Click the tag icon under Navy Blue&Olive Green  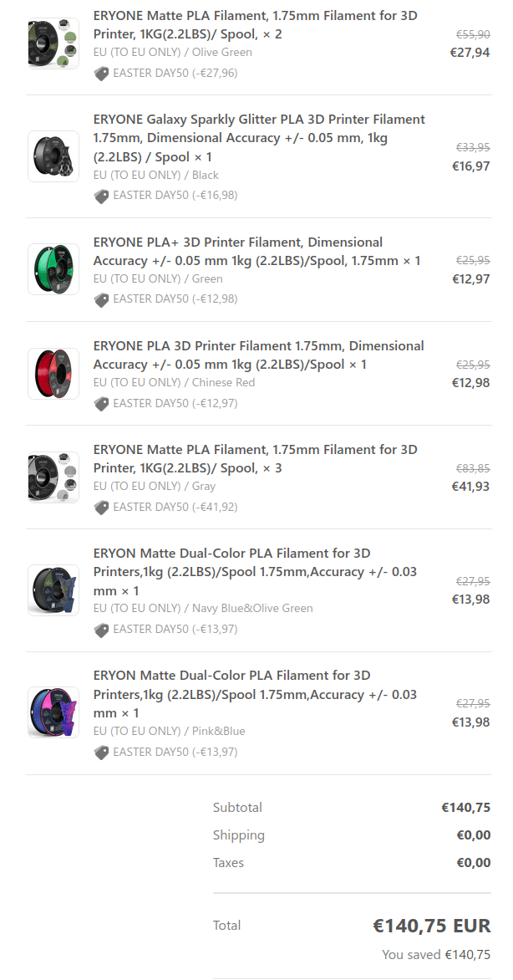point(101,630)
